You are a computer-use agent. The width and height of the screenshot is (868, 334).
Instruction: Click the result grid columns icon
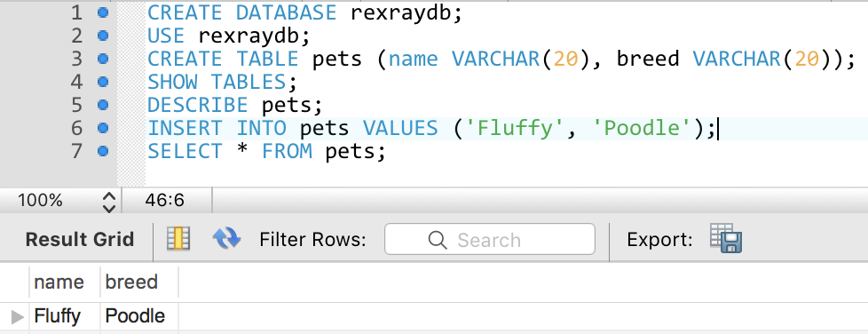click(x=178, y=239)
